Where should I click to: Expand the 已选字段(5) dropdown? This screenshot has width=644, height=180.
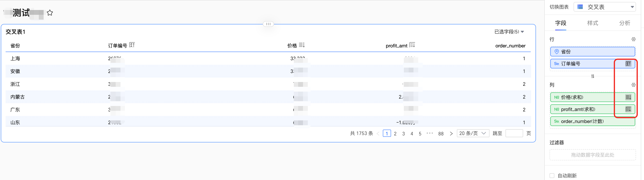coord(509,32)
